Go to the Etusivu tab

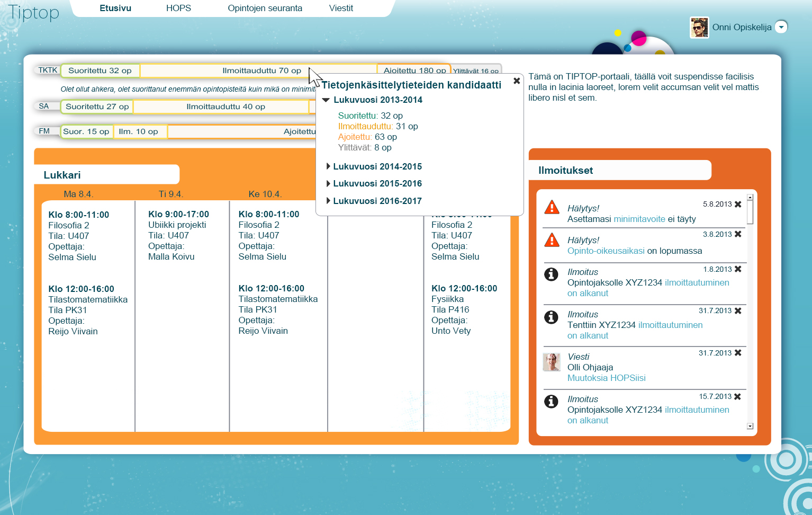(115, 8)
